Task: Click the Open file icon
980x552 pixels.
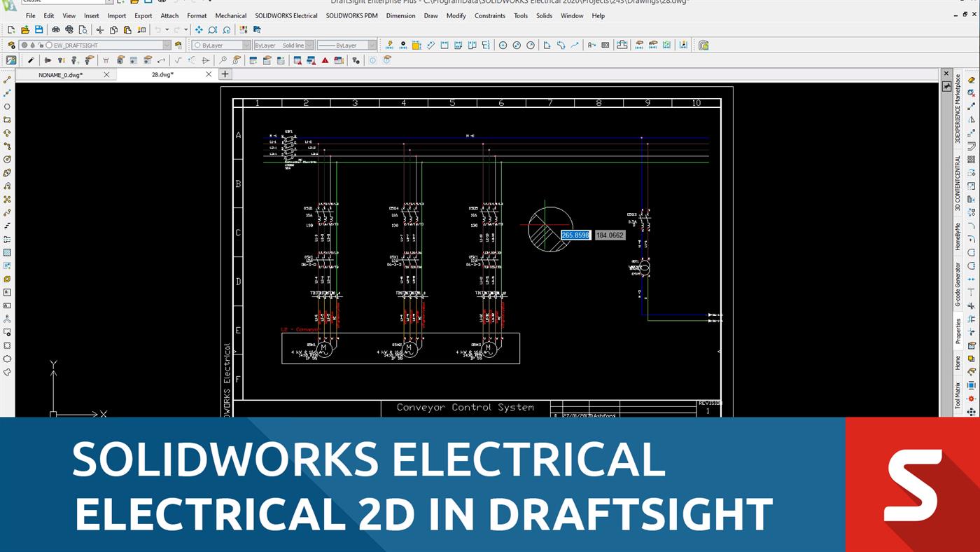Action: [25, 29]
